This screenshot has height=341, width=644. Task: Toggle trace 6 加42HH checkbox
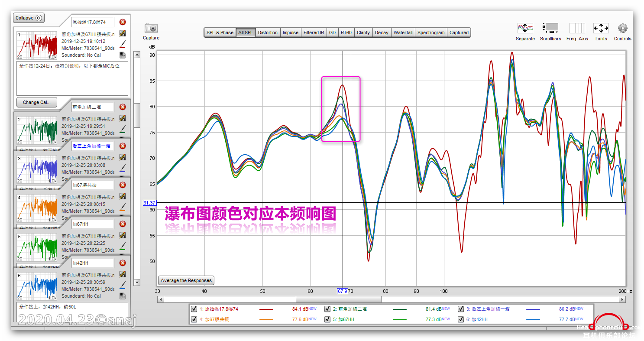(x=461, y=319)
